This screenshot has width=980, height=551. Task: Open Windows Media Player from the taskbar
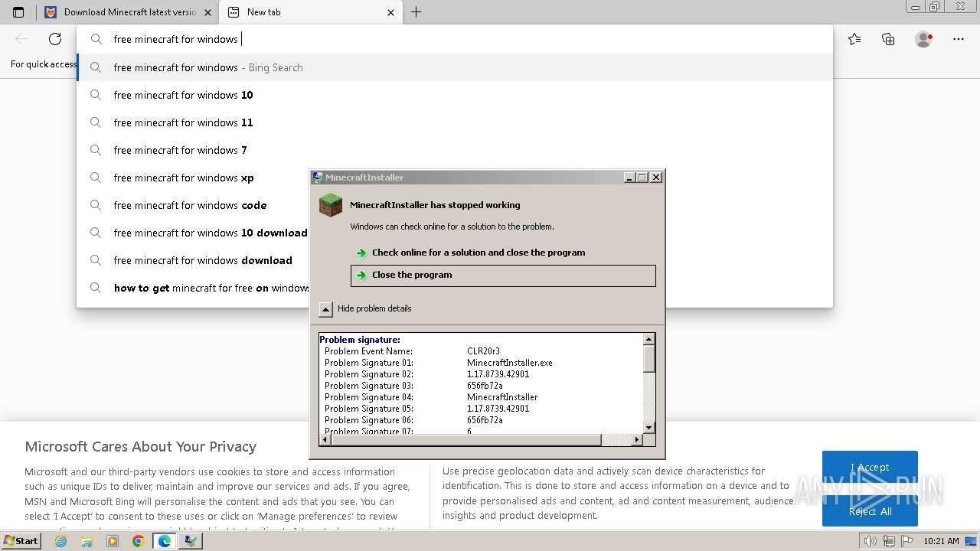tap(113, 541)
